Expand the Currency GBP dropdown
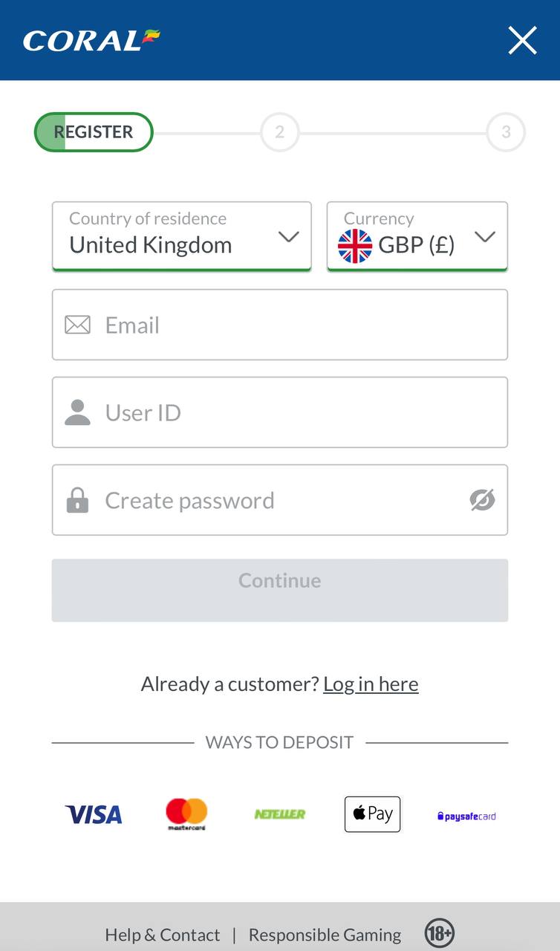The height and width of the screenshot is (951, 560). point(417,236)
